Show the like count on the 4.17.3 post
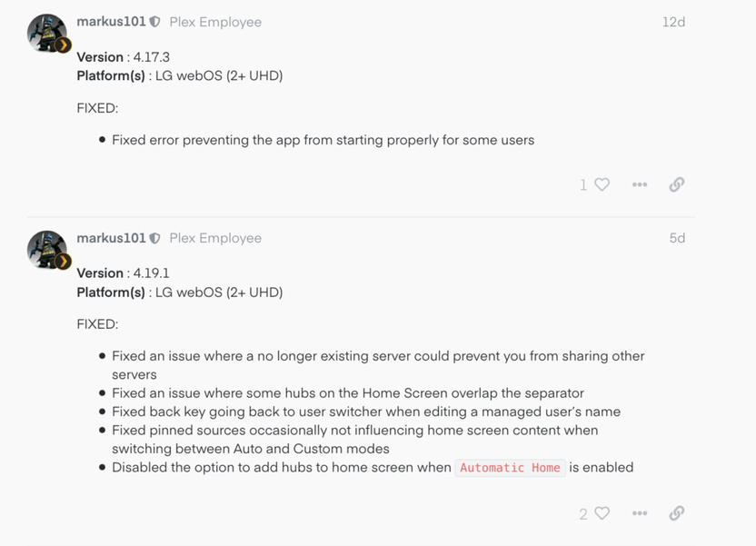 [x=583, y=185]
